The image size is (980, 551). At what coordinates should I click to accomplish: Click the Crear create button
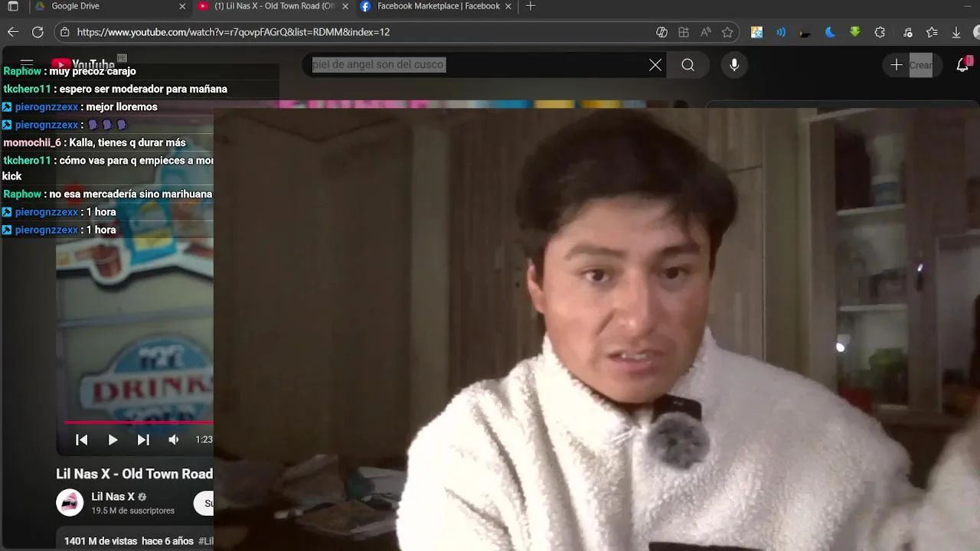912,65
